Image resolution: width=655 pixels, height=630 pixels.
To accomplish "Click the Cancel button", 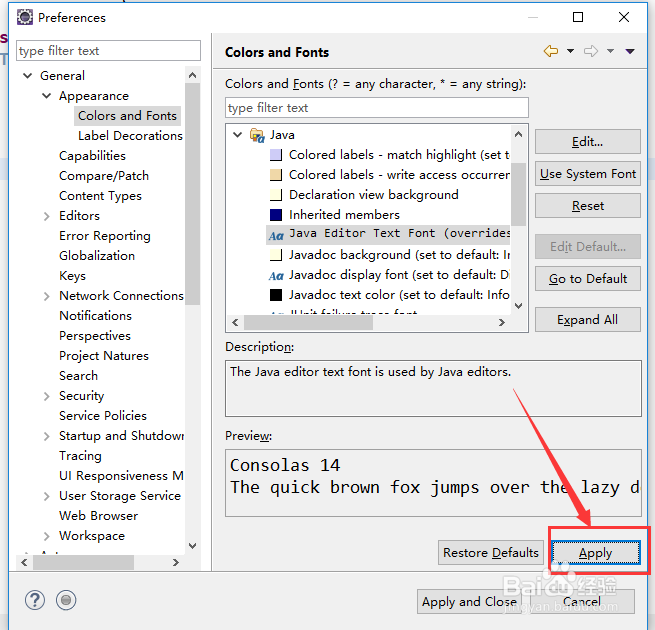I will (582, 602).
